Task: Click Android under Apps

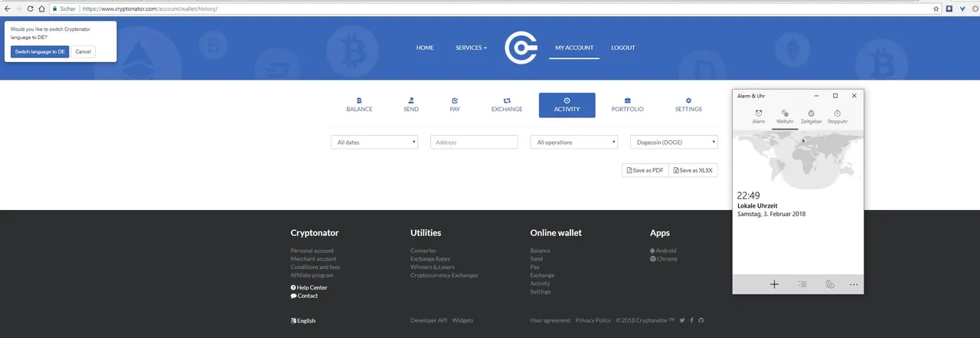Action: [663, 251]
